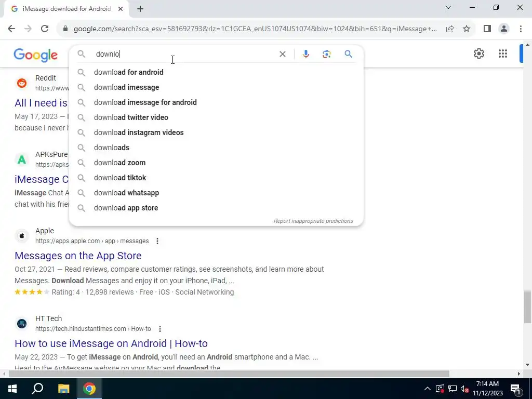This screenshot has height=399, width=532.
Task: Search by image with Google Lens
Action: [x=326, y=54]
